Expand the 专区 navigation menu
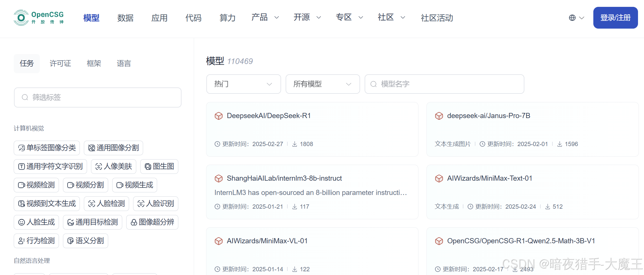The image size is (644, 275). [x=349, y=17]
